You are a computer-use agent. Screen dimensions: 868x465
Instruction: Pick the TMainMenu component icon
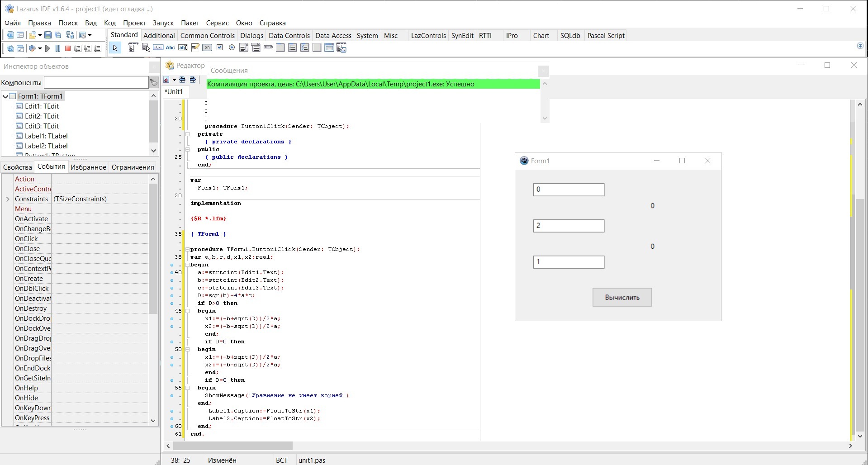click(x=133, y=47)
